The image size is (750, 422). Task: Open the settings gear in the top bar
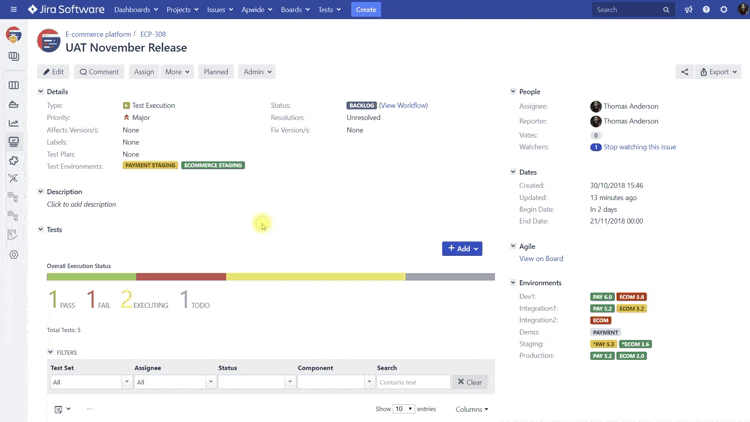(x=724, y=10)
